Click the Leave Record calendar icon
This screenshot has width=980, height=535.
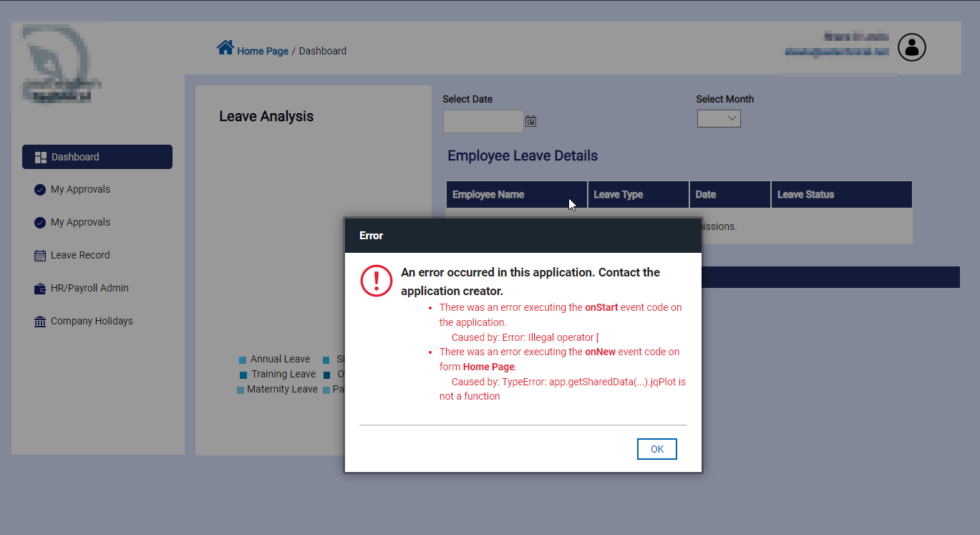40,256
